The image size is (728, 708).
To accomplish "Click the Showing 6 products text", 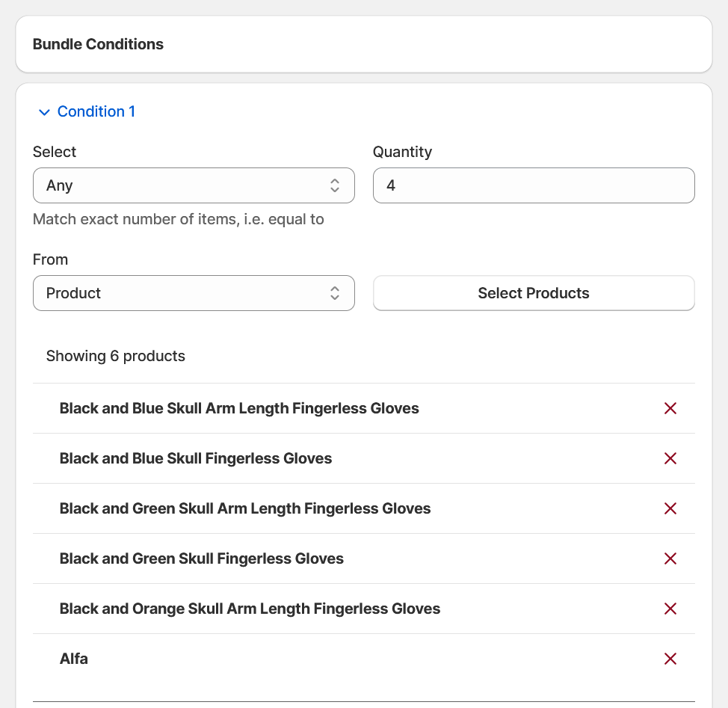I will [x=116, y=356].
